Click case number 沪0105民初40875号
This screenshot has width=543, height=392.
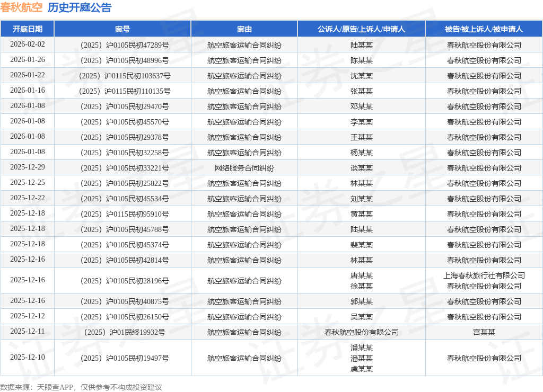click(x=137, y=301)
